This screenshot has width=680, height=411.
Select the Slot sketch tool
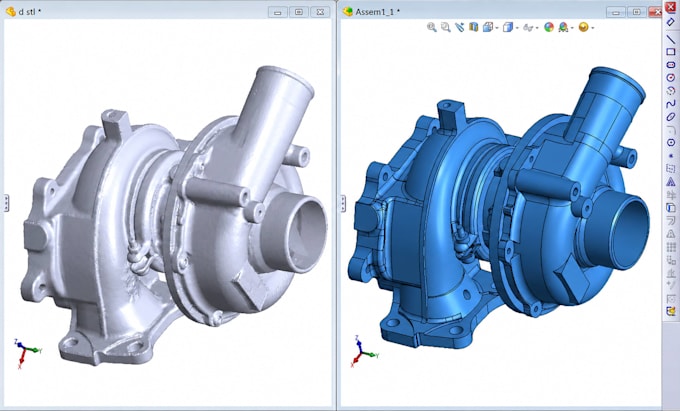click(671, 65)
